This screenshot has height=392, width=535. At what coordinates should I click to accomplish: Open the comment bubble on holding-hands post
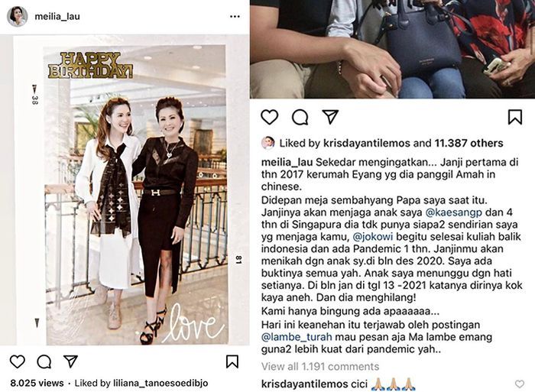[300, 117]
